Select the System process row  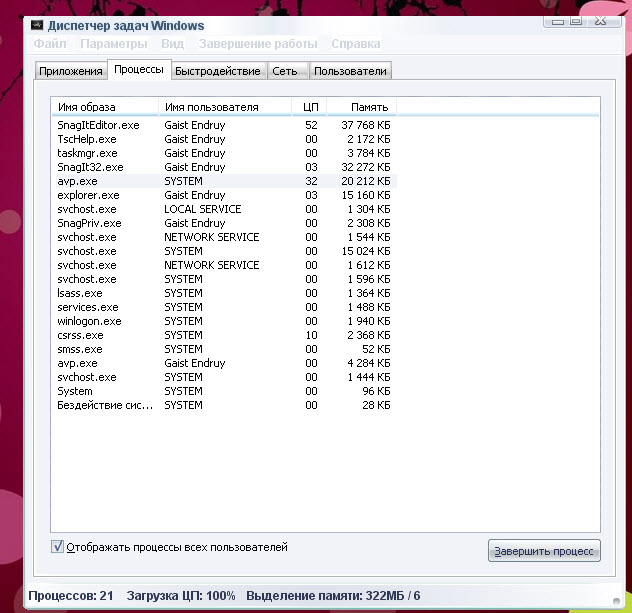pos(224,391)
